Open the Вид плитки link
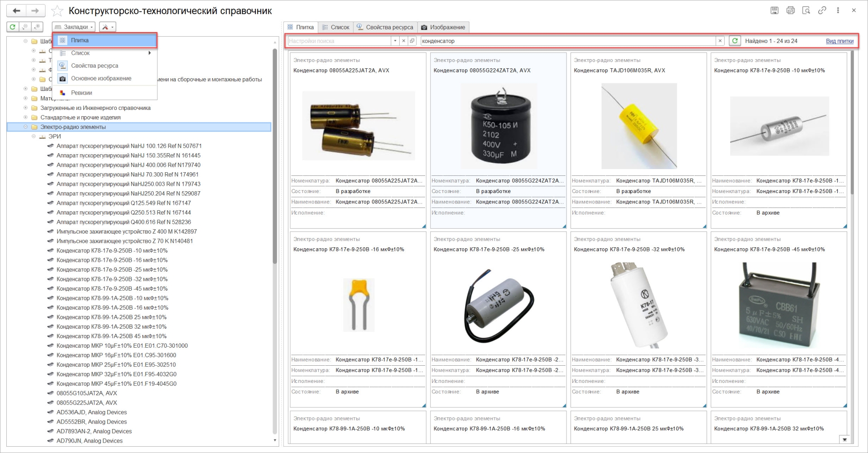This screenshot has width=868, height=453. click(840, 41)
